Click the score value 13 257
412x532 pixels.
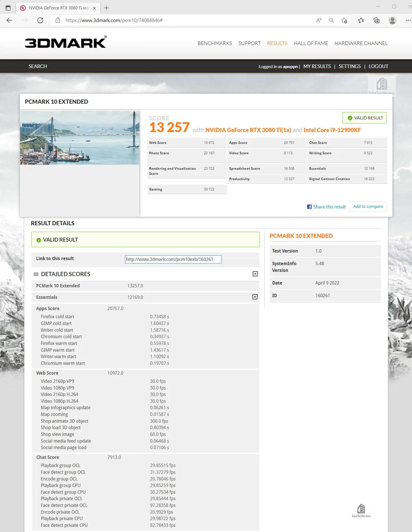click(x=169, y=127)
